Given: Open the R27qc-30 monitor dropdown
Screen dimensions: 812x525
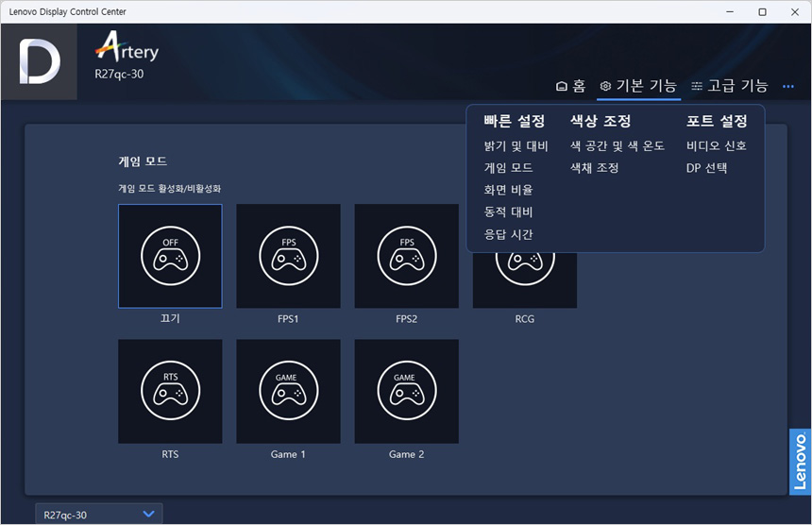Looking at the screenshot, I should coord(98,515).
